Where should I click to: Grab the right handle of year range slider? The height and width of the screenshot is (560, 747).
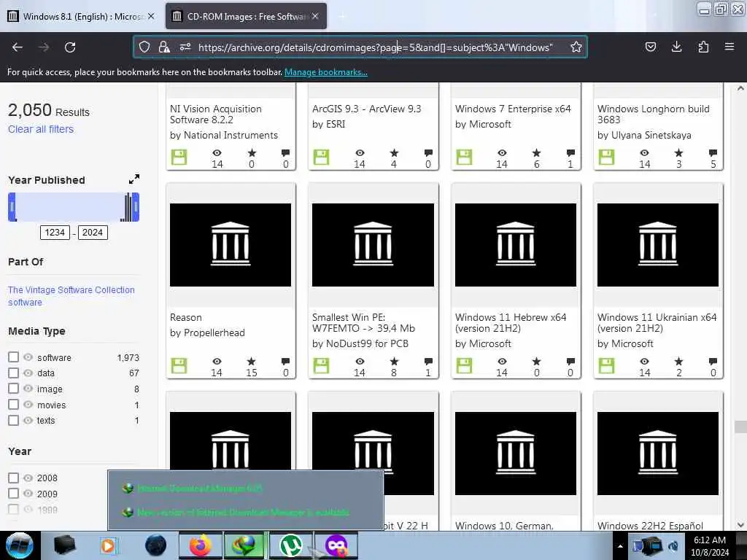(x=136, y=207)
